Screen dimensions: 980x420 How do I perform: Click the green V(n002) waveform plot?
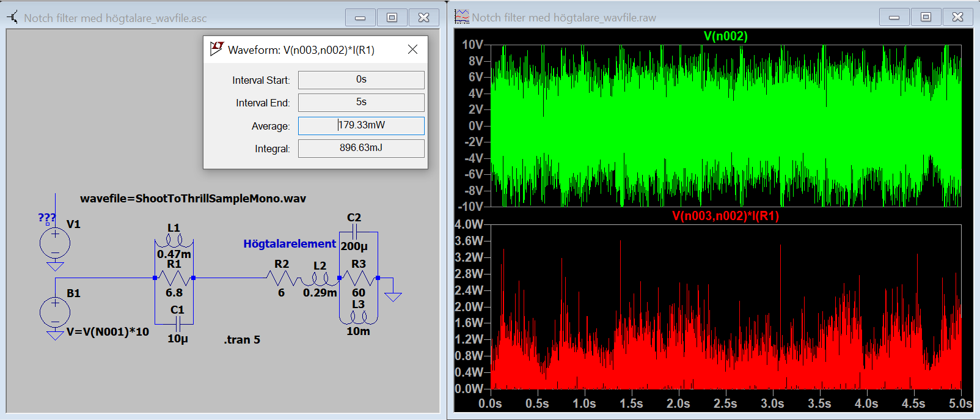726,126
